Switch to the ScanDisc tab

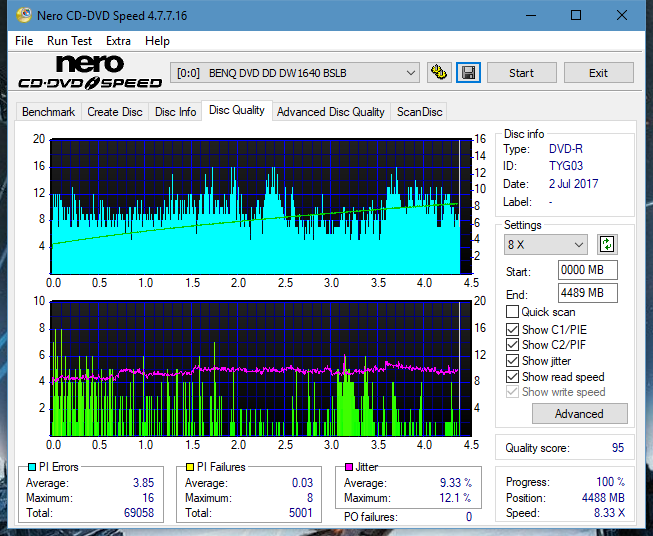click(419, 112)
